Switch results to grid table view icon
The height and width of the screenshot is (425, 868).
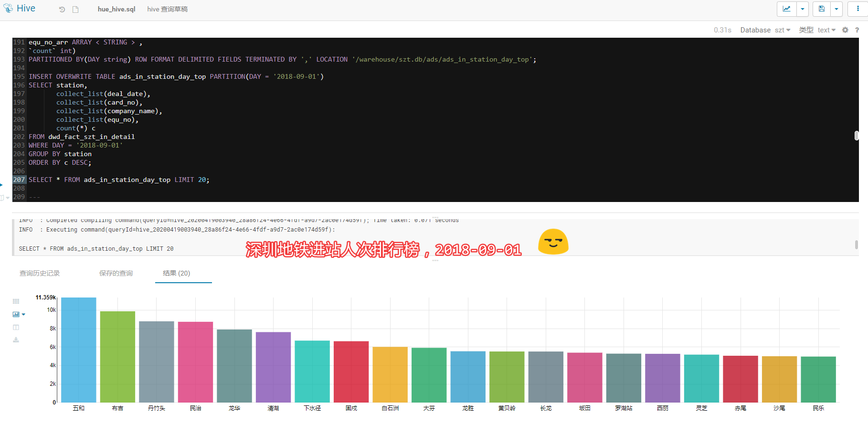[x=16, y=301]
